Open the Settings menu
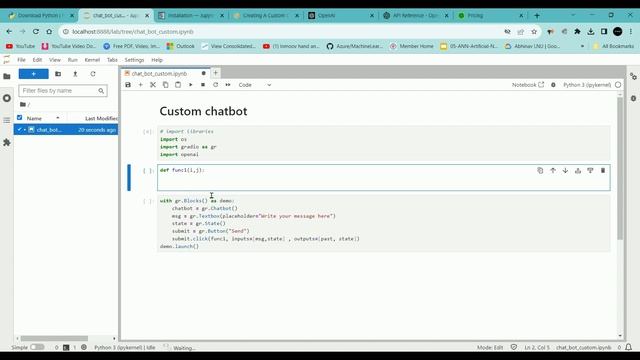 click(x=134, y=60)
